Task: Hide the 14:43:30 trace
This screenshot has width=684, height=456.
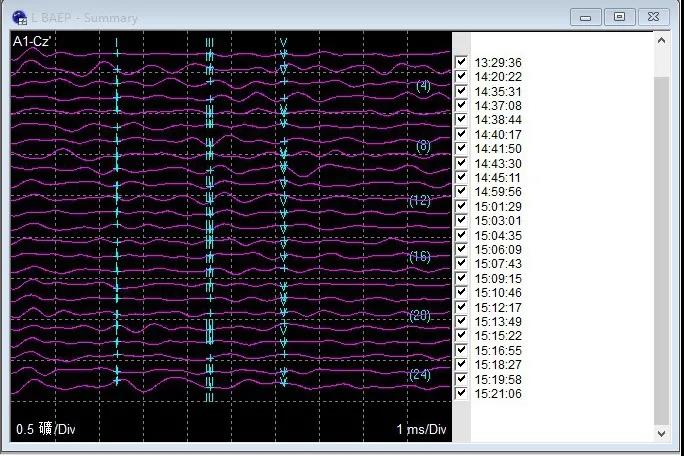Action: click(461, 163)
